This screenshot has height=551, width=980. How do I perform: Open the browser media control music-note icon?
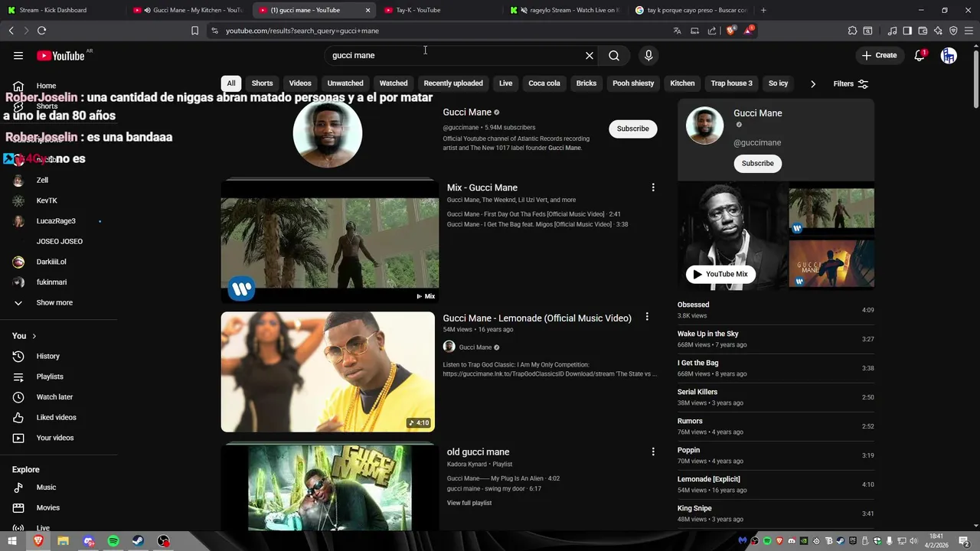892,31
